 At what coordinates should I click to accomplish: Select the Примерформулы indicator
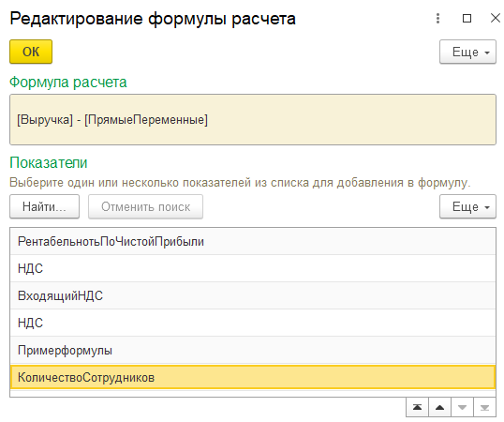point(253,350)
